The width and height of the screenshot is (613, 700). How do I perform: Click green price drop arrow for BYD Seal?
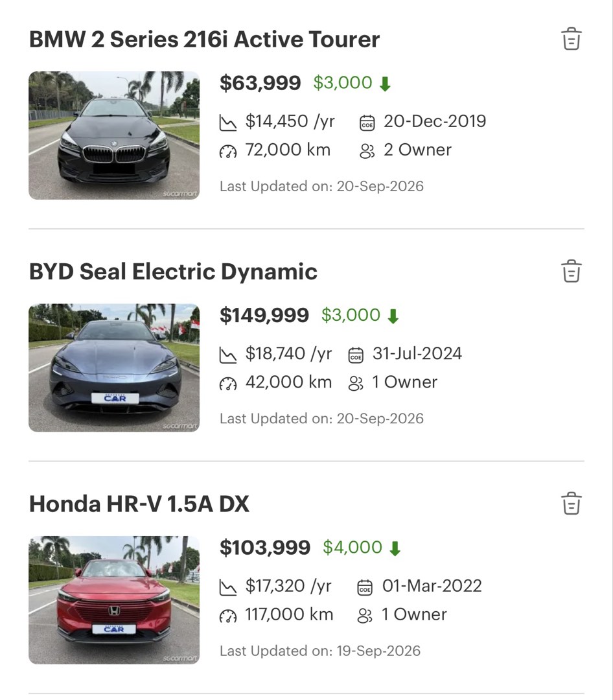point(393,316)
